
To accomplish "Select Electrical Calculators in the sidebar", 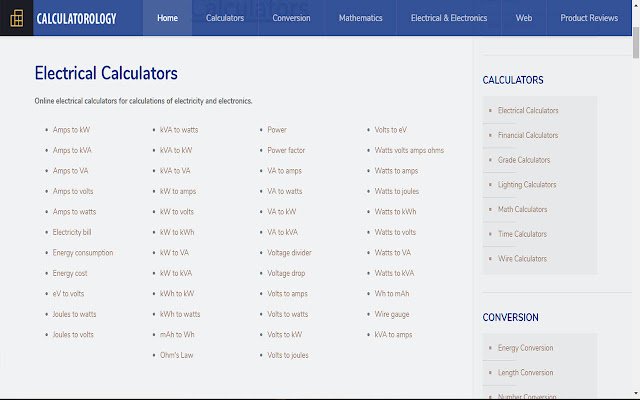I will click(528, 110).
